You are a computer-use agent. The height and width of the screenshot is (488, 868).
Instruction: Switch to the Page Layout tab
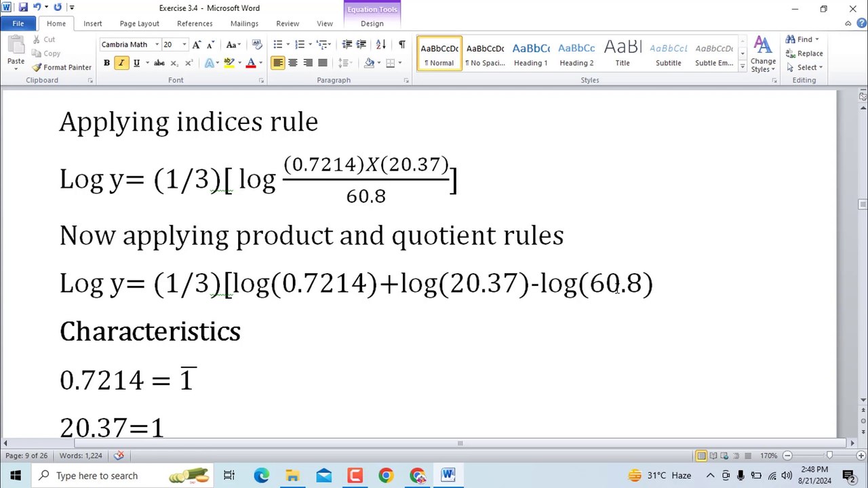click(140, 24)
